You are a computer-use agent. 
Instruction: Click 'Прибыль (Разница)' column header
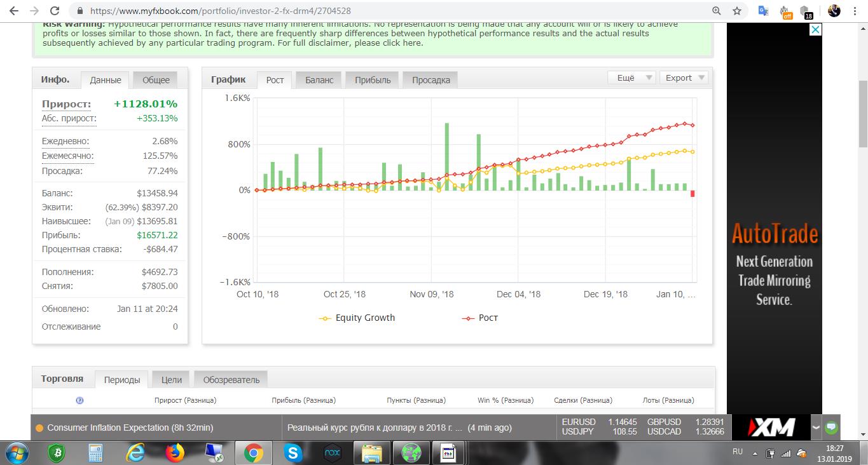(303, 400)
